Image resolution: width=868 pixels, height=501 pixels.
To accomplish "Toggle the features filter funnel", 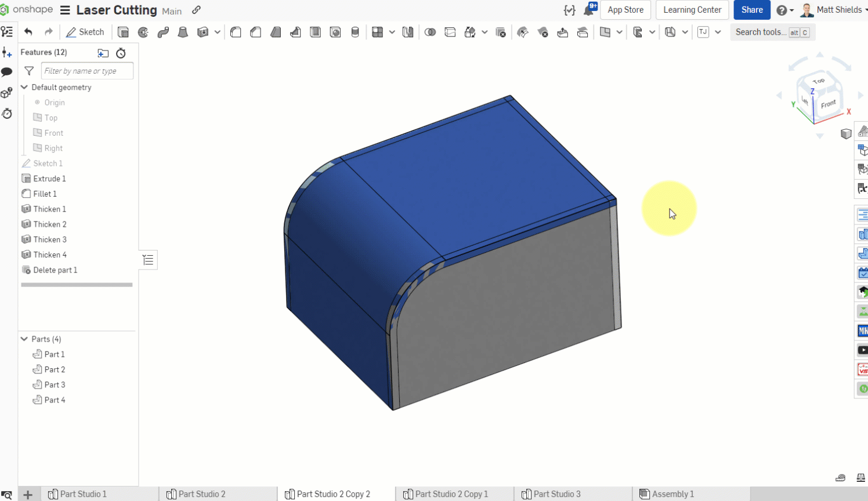I will pos(28,71).
